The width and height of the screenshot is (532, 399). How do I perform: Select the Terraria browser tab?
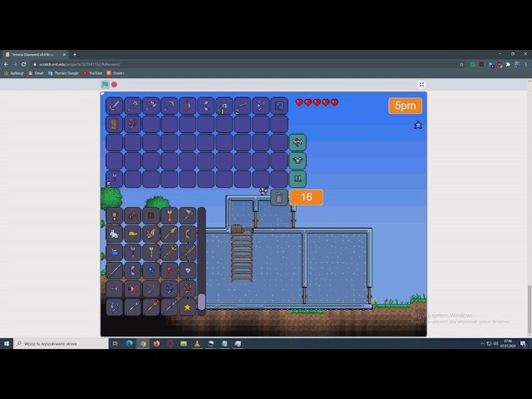pyautogui.click(x=35, y=55)
